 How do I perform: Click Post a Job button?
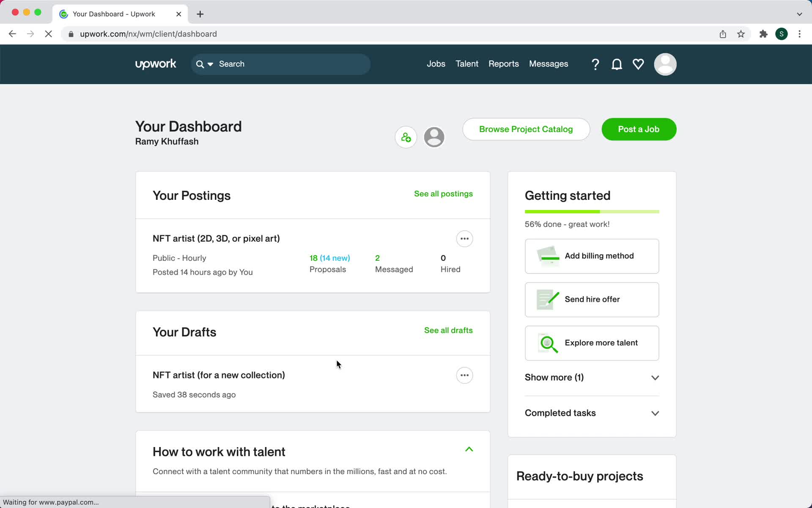[639, 130]
